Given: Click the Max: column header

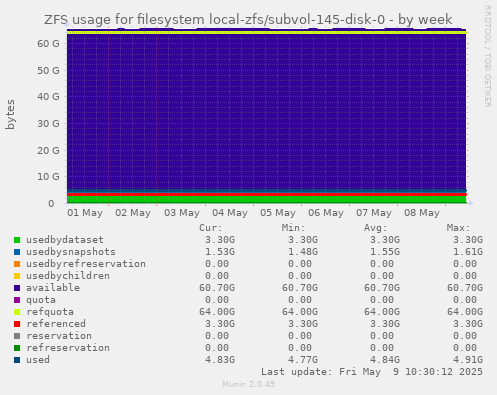Looking at the screenshot, I should (458, 228).
